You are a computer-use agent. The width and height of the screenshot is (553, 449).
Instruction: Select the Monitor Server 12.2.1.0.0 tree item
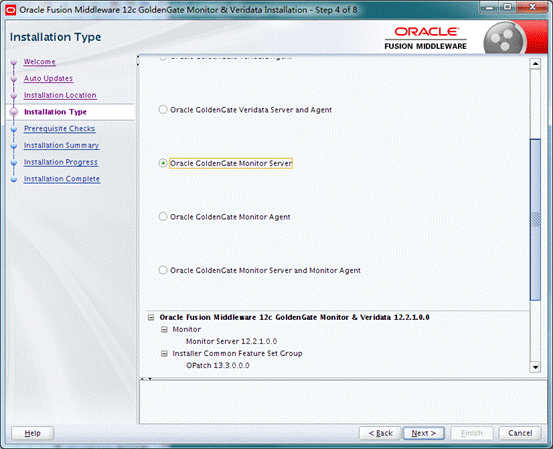[x=231, y=341]
